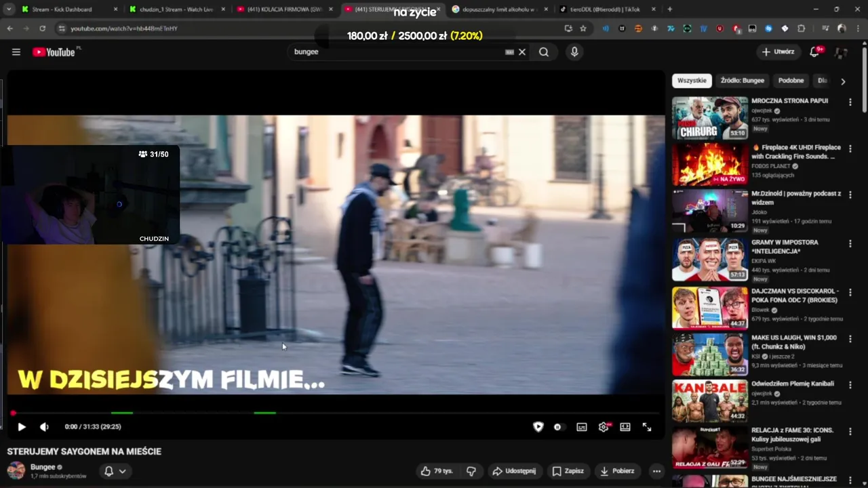Screen dimensions: 868x488
Task: Mute the video volume
Action: point(44,427)
